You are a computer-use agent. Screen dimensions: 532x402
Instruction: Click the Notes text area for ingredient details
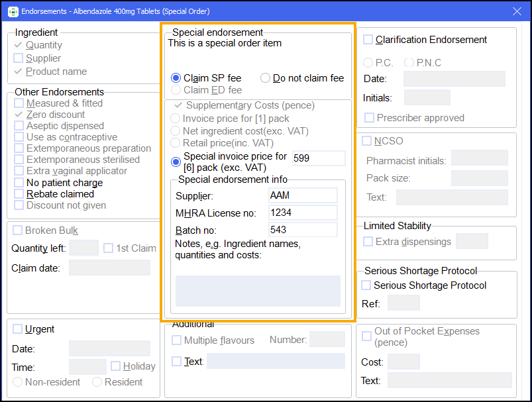pos(257,291)
